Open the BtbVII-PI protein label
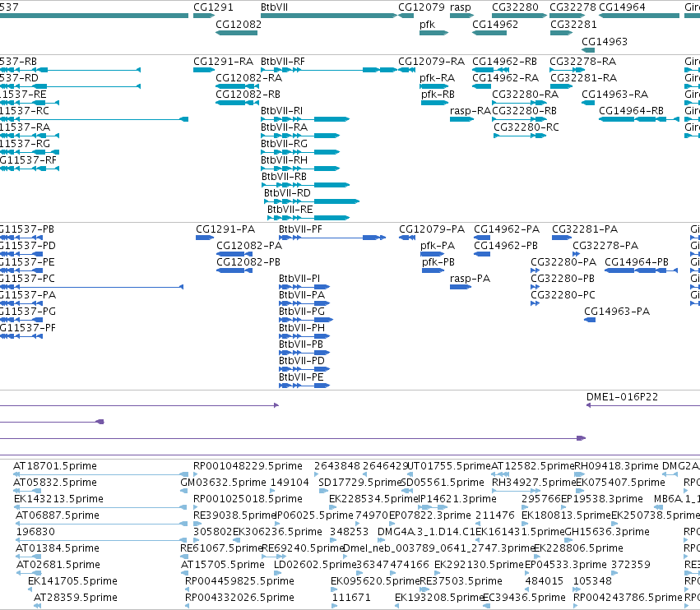This screenshot has height=610, width=700. [299, 279]
